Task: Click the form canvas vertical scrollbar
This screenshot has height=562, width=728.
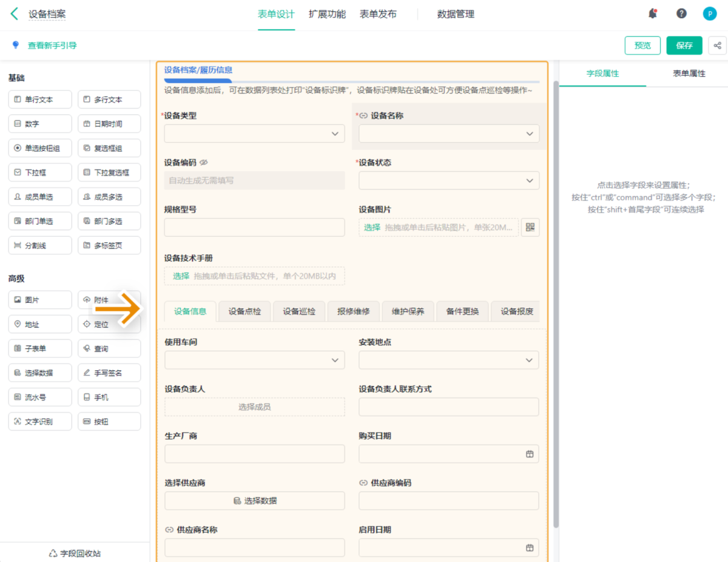Action: point(556,303)
